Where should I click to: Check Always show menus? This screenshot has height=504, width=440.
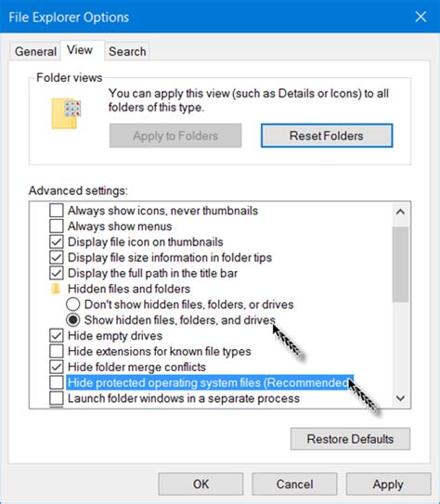(x=57, y=226)
